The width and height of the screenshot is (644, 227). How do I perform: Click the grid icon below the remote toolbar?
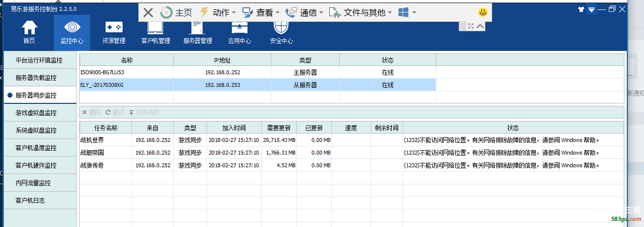click(x=462, y=26)
